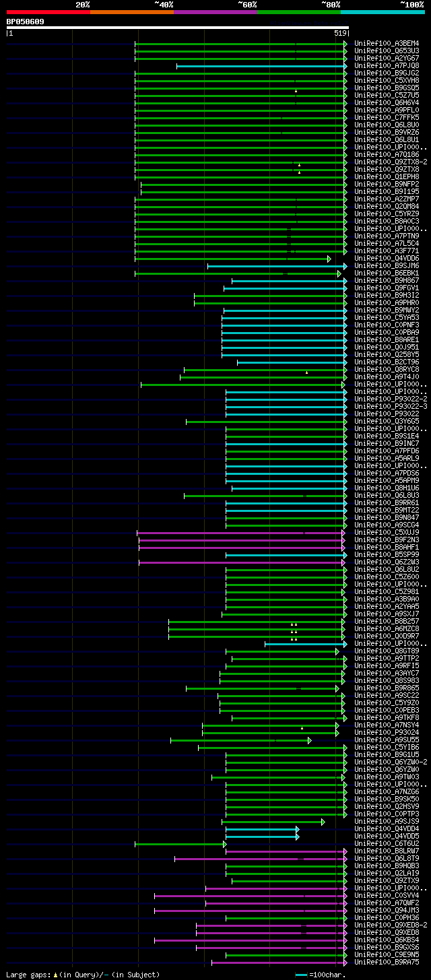Open hit UniRef100_A9SJS9

tap(387, 822)
